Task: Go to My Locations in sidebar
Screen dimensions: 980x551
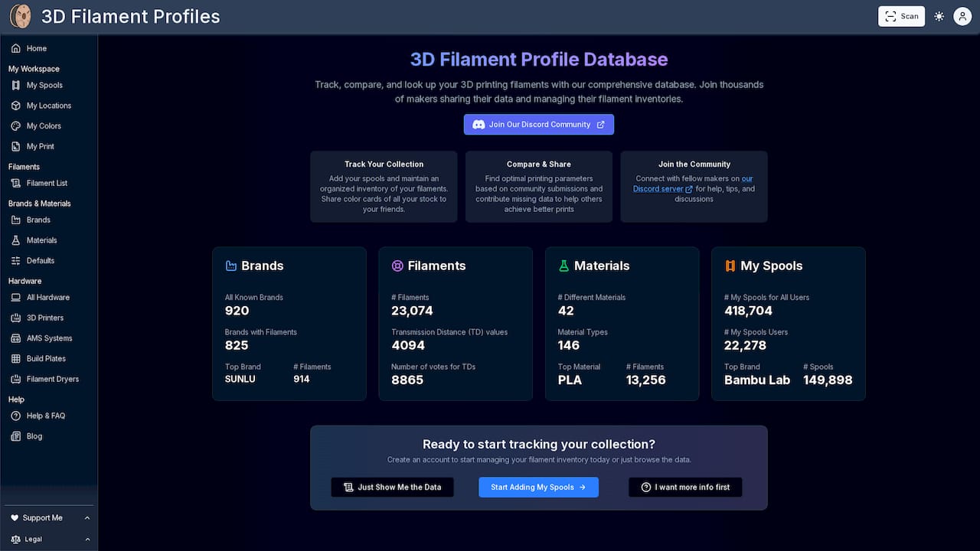Action: pos(49,106)
